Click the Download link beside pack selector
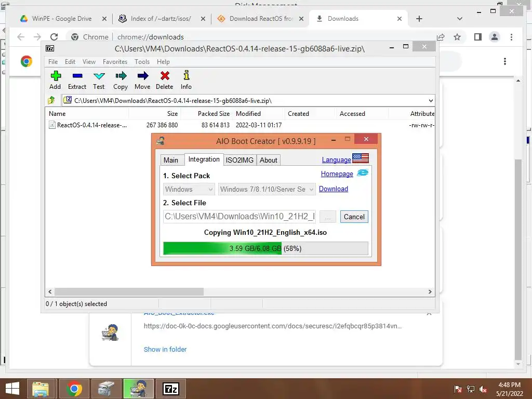This screenshot has width=532, height=399. tap(333, 189)
